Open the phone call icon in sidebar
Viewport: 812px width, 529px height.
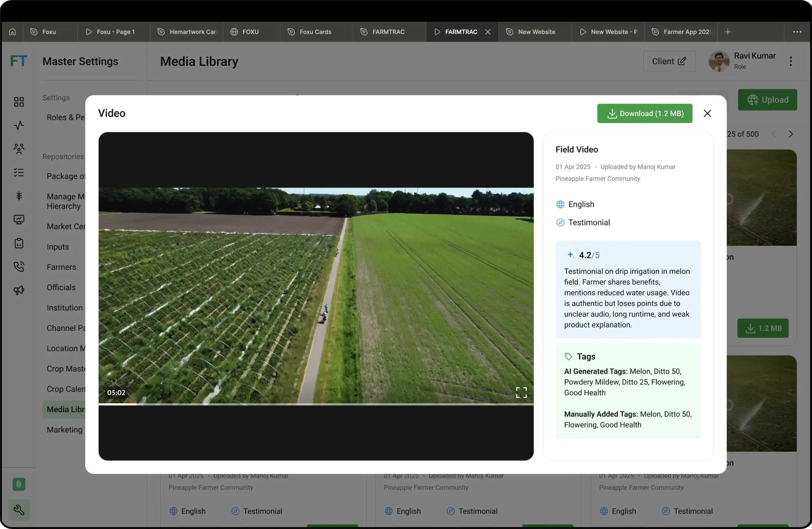tap(19, 267)
